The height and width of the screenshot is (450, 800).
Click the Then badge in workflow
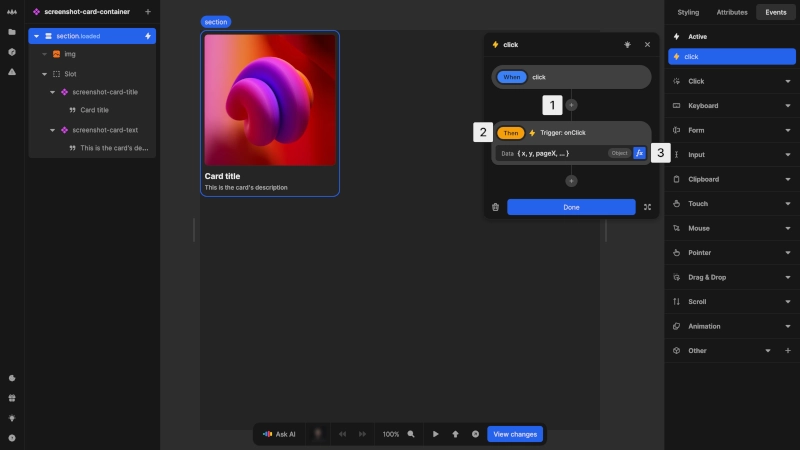pyautogui.click(x=510, y=133)
